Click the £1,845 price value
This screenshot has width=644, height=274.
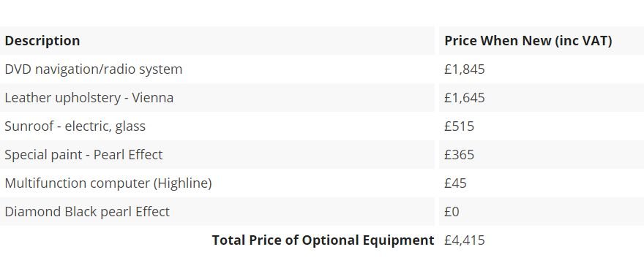tap(465, 69)
